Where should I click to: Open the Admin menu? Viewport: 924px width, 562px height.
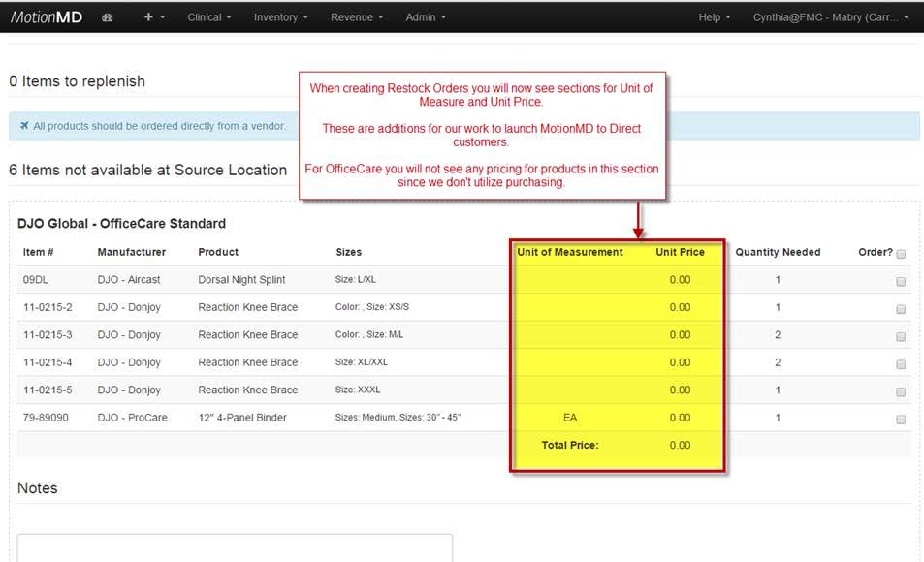click(426, 17)
